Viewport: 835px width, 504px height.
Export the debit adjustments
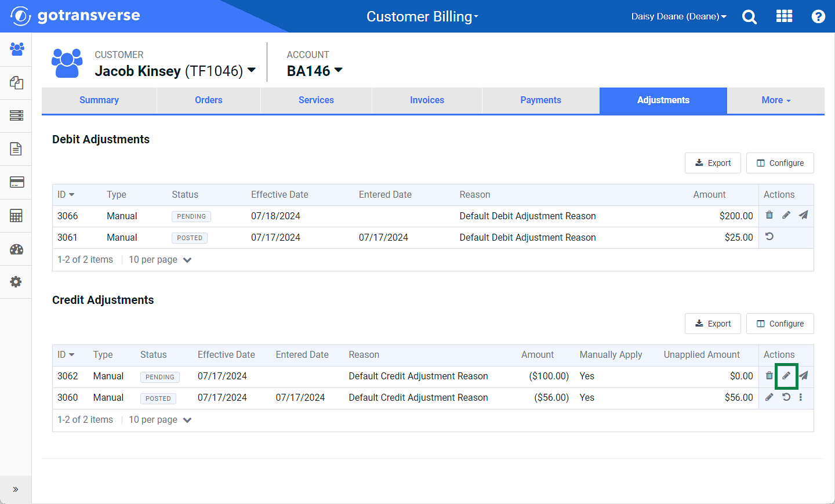(x=713, y=163)
